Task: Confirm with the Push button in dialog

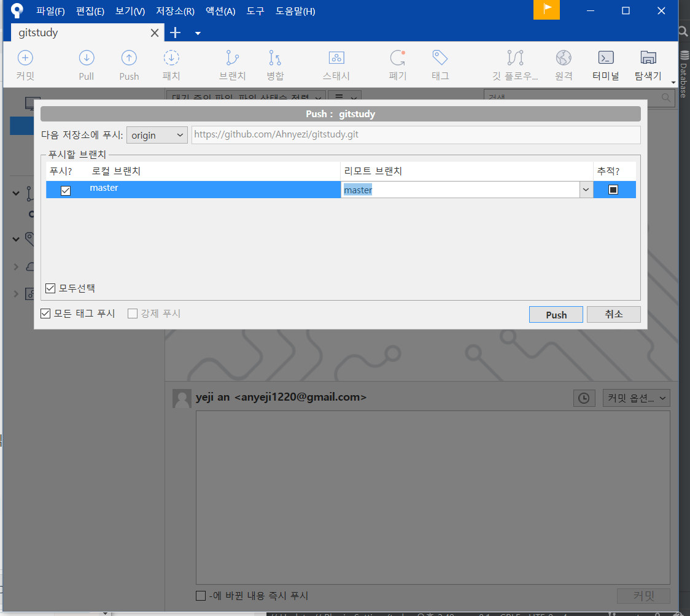Action: click(556, 314)
